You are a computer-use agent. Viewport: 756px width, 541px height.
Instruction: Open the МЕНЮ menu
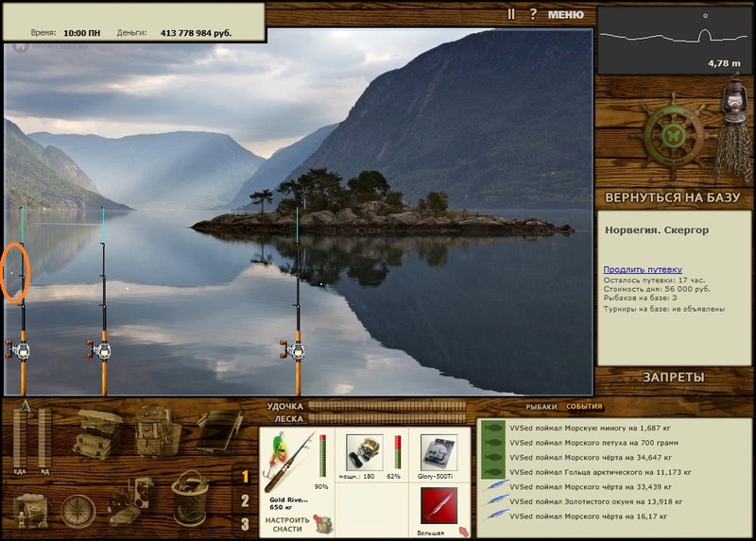pos(566,14)
